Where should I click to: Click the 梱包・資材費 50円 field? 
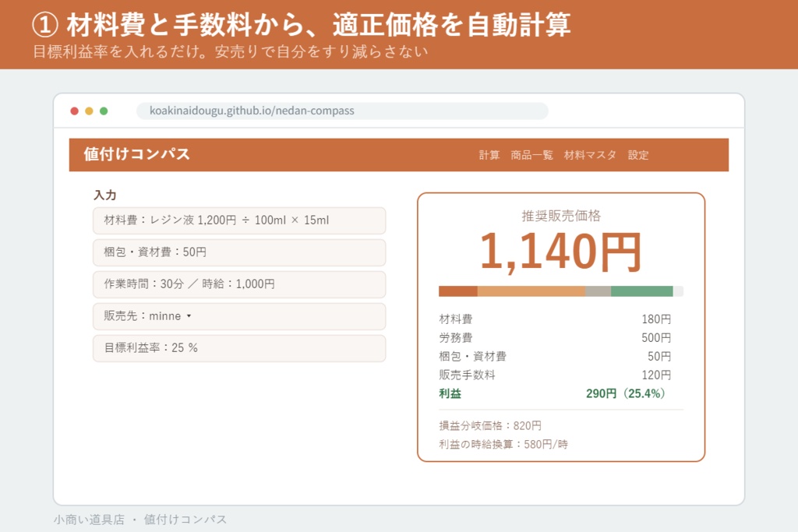pyautogui.click(x=239, y=252)
